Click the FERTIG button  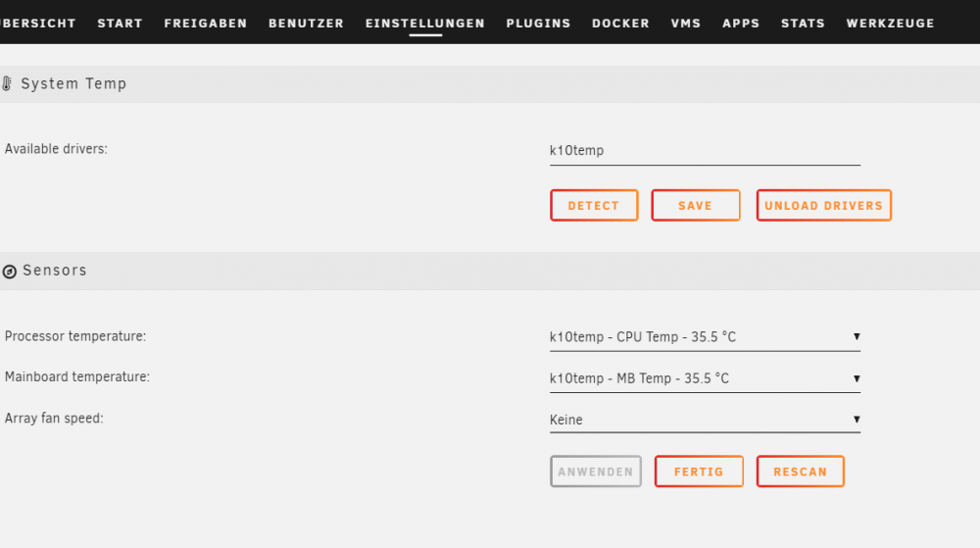699,472
